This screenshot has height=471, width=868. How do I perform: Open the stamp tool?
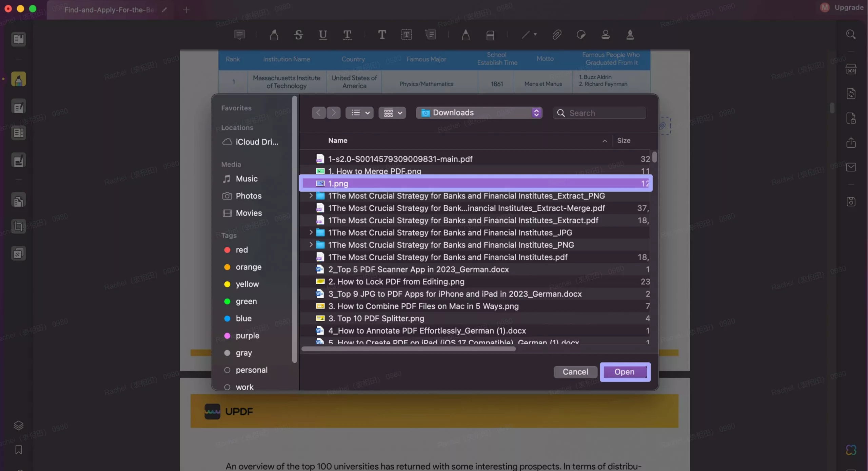pos(605,35)
